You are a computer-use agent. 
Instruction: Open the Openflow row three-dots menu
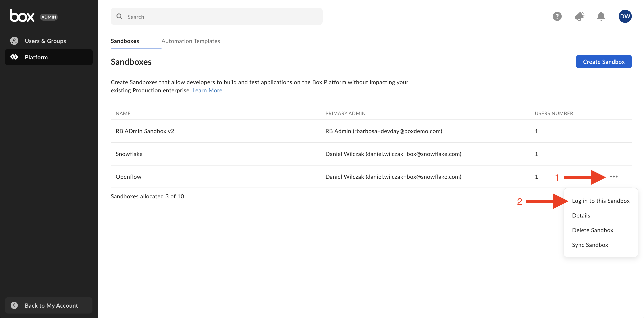pos(613,177)
